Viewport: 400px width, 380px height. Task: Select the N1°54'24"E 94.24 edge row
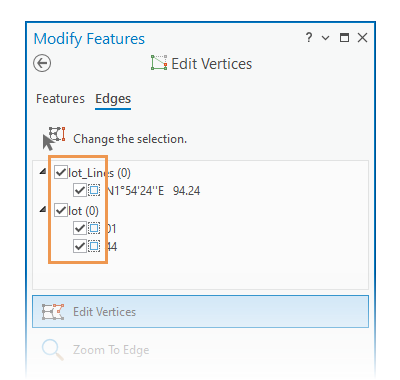tap(153, 191)
